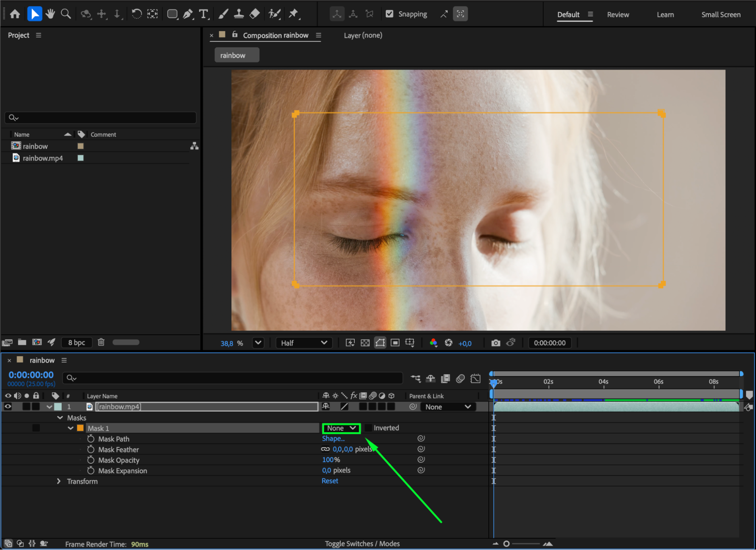Select the Hand tool
Viewport: 756px width, 550px height.
pyautogui.click(x=50, y=14)
